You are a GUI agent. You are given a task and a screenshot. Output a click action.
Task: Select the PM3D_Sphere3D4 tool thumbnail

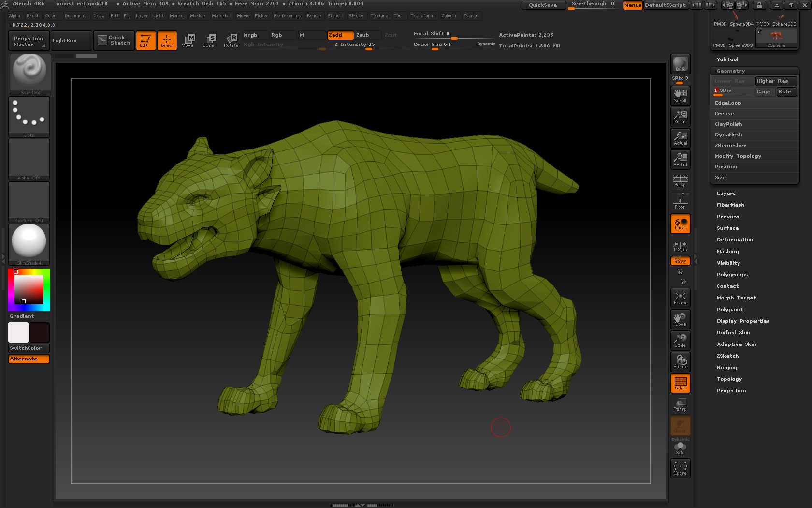pyautogui.click(x=733, y=18)
